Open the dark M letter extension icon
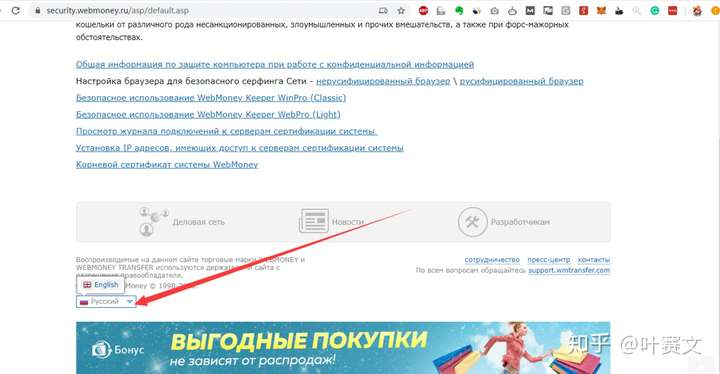 [530, 10]
